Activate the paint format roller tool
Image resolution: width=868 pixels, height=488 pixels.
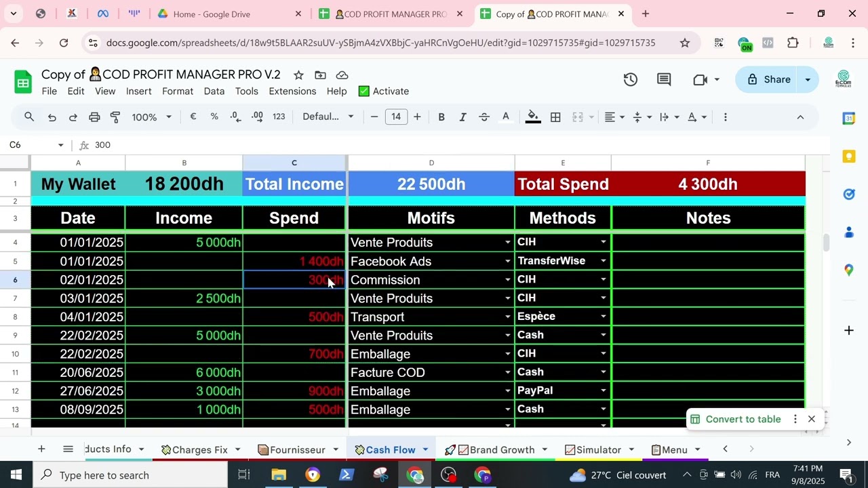point(115,117)
